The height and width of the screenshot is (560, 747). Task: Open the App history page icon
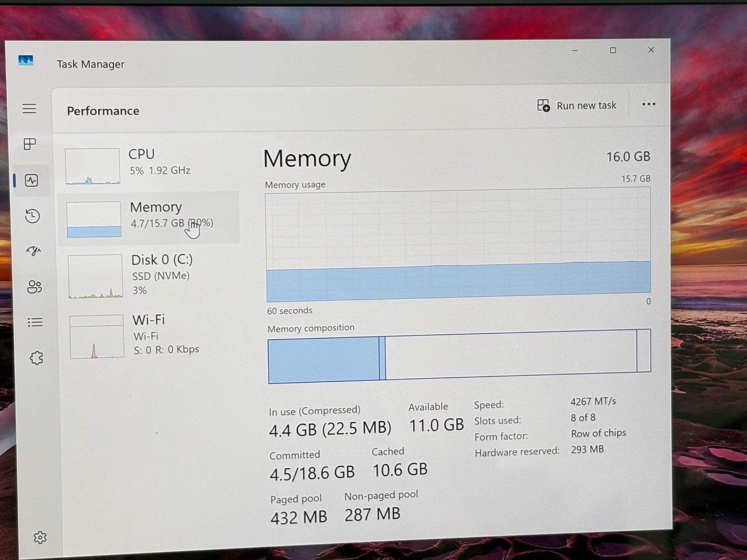click(x=32, y=216)
